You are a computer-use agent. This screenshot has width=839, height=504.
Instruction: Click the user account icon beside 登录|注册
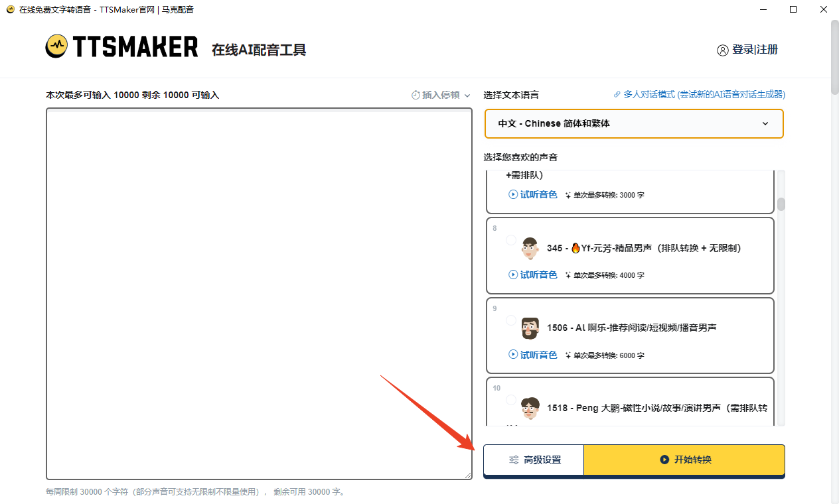(723, 50)
